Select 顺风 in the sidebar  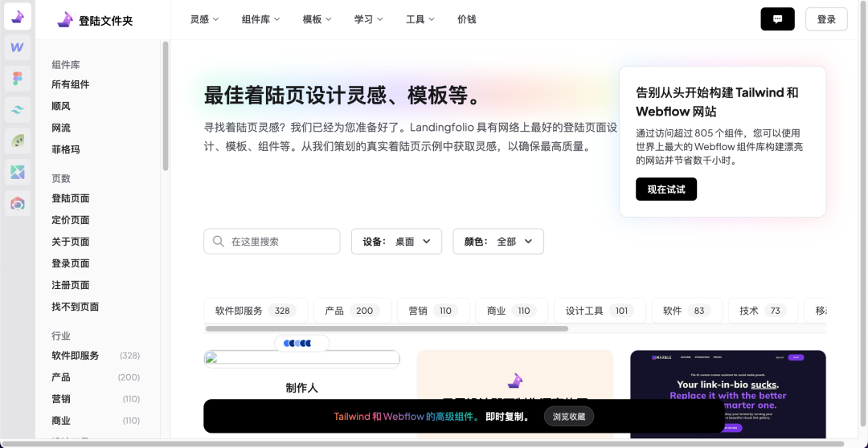point(61,106)
